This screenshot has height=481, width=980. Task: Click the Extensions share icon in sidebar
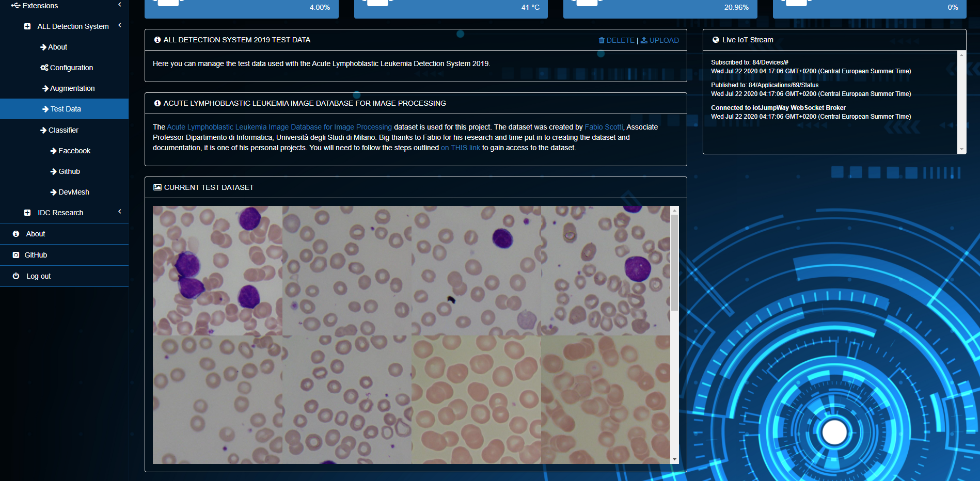(x=15, y=6)
